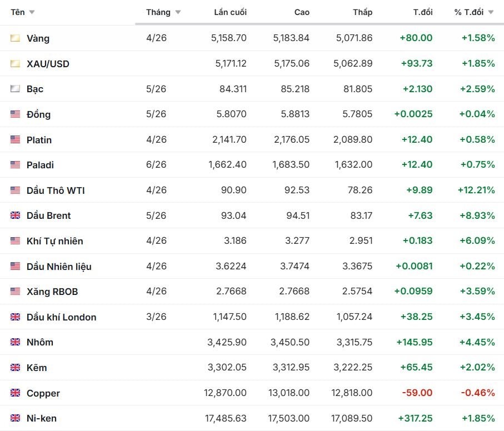This screenshot has height=431, width=504.
Task: Click the T.đổi column header
Action: [423, 12]
